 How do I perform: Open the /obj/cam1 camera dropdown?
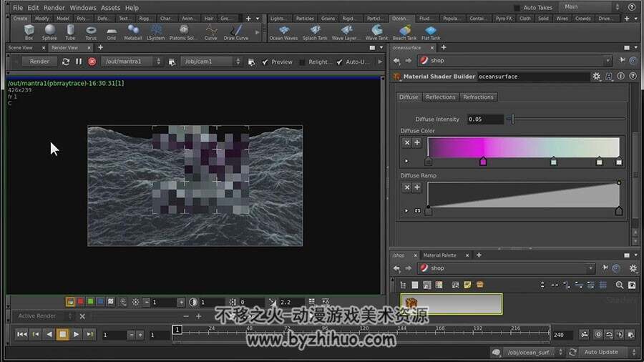click(x=211, y=62)
